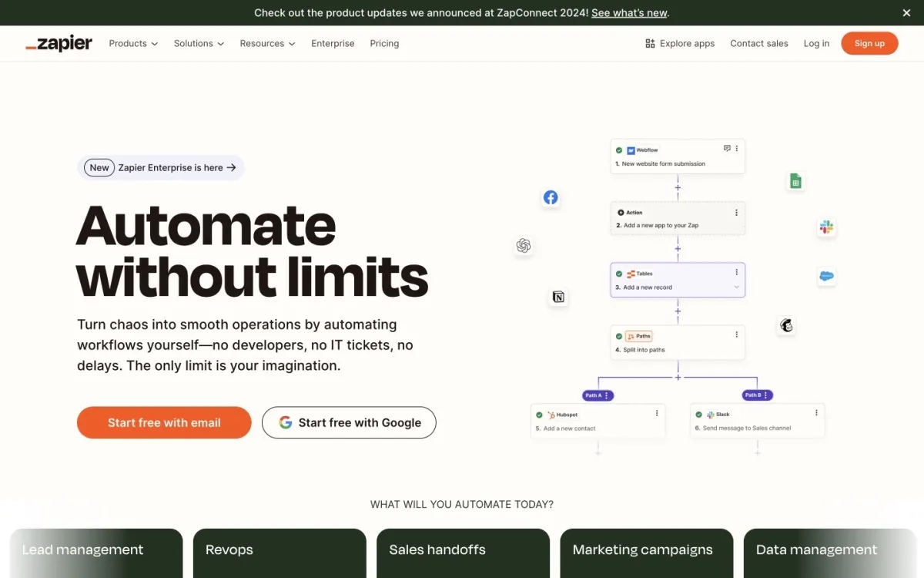Open the Notion icon in the diagram area

[x=558, y=297]
